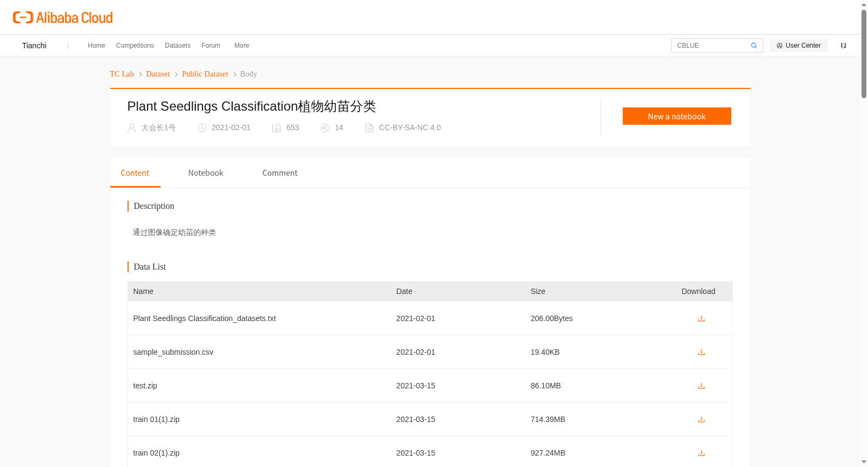Go to Dataset breadcrumb link
The height and width of the screenshot is (467, 868).
pos(158,74)
